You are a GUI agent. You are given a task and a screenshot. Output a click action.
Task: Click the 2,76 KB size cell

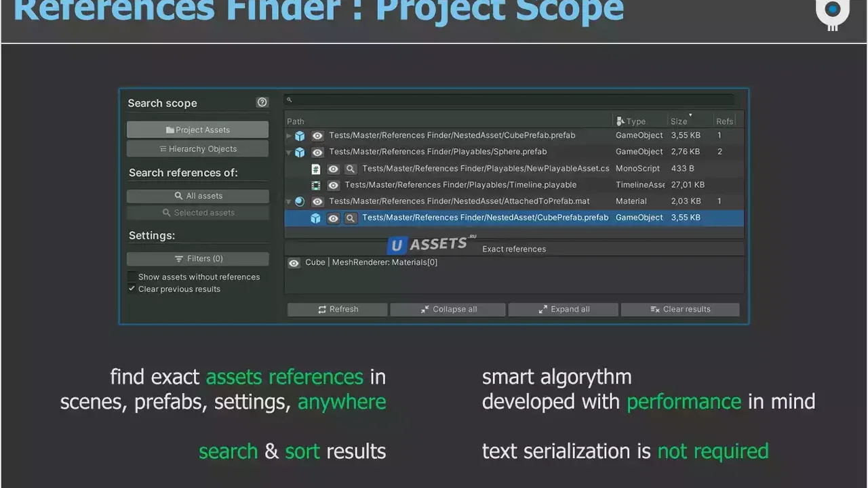click(x=686, y=152)
